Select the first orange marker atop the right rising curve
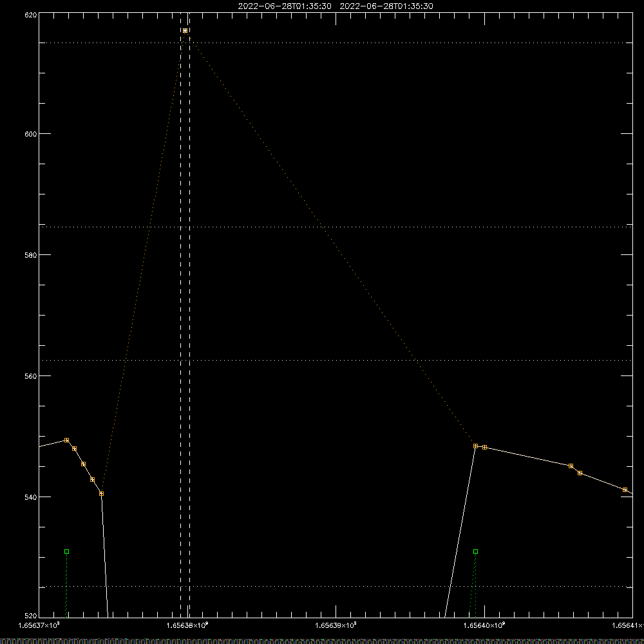Viewport: 644px width, 644px height. (476, 446)
